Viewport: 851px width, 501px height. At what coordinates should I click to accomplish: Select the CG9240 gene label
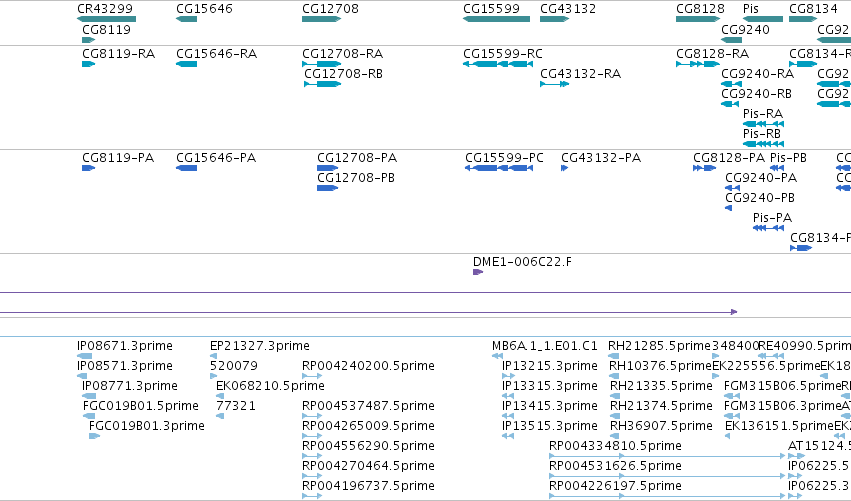[x=745, y=29]
